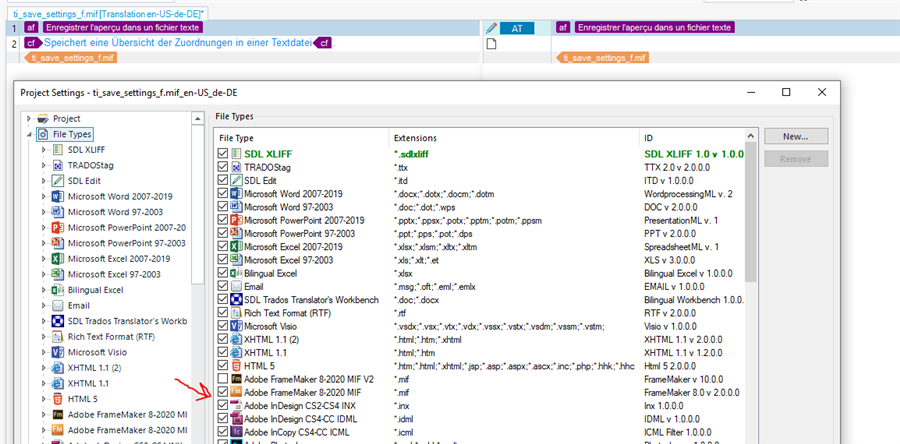Click the file types list vertical scrollbar thumb
This screenshot has height=444, width=900.
click(x=750, y=211)
